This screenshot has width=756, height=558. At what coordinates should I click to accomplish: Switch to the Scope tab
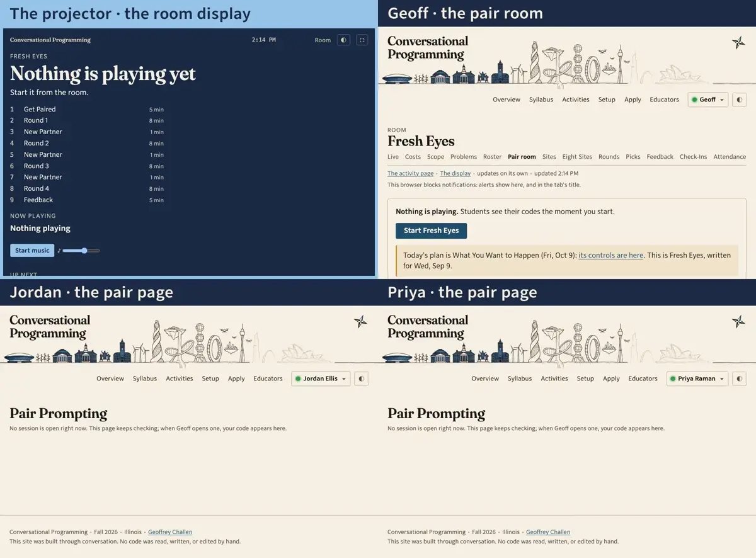[x=435, y=157]
